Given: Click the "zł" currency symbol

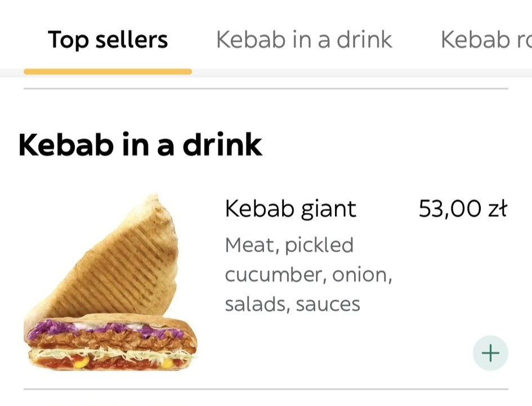Looking at the screenshot, I should click(498, 209).
